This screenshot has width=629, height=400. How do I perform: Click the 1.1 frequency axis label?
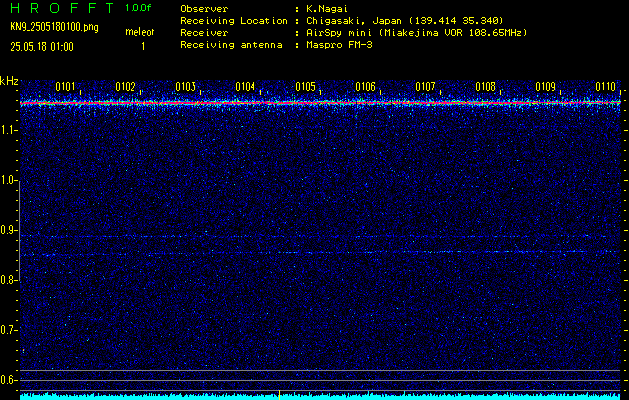click(x=8, y=130)
